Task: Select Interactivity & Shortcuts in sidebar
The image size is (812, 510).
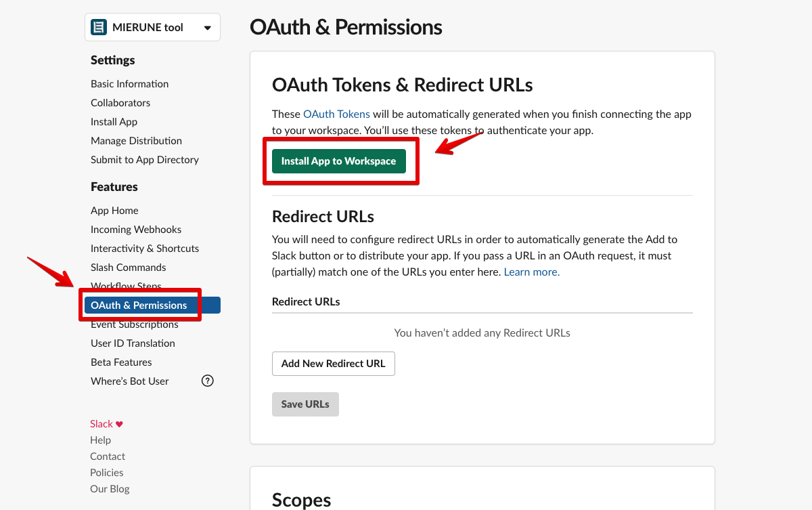Action: click(145, 249)
